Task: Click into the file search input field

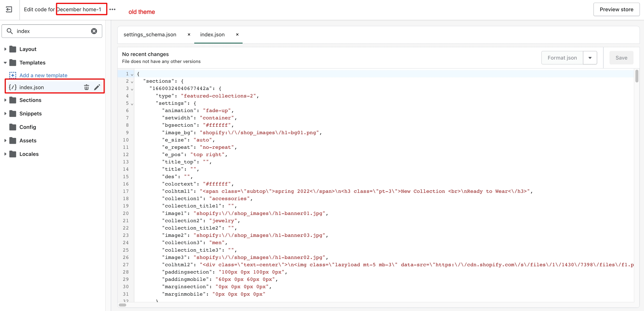Action: coord(52,31)
